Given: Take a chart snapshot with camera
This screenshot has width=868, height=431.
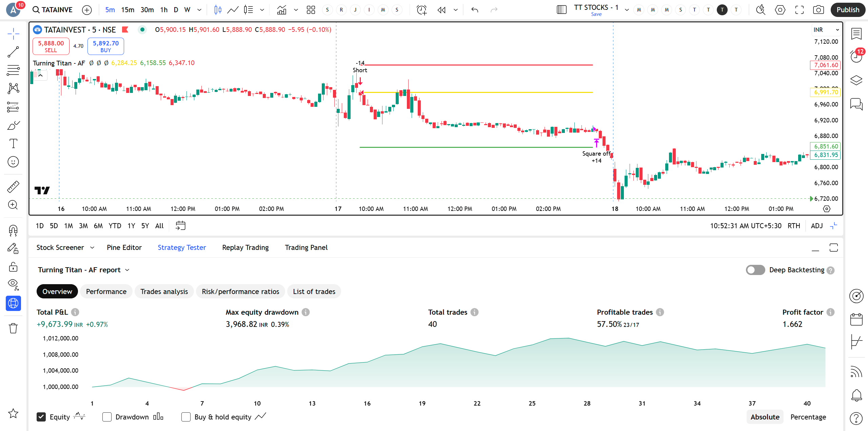Looking at the screenshot, I should (x=818, y=10).
